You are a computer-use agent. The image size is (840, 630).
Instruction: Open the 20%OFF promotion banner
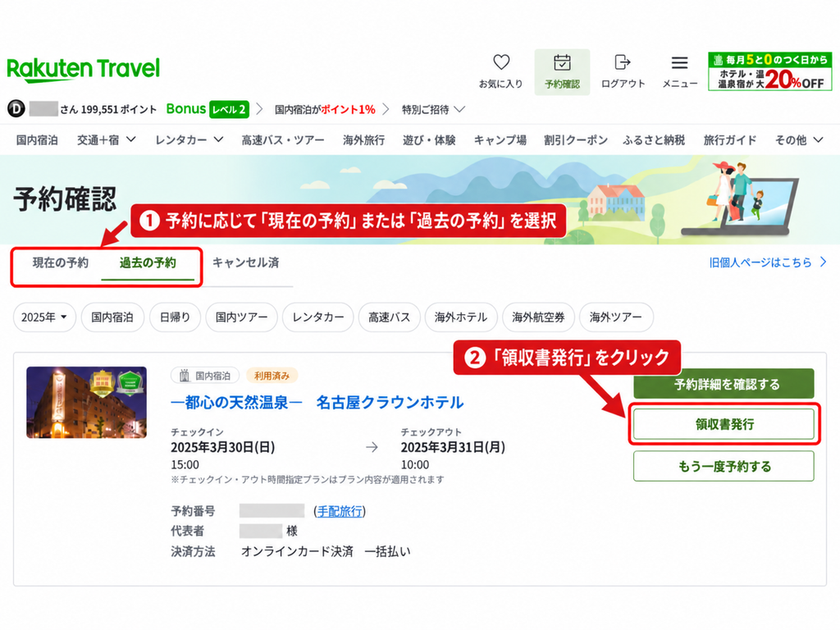(769, 71)
